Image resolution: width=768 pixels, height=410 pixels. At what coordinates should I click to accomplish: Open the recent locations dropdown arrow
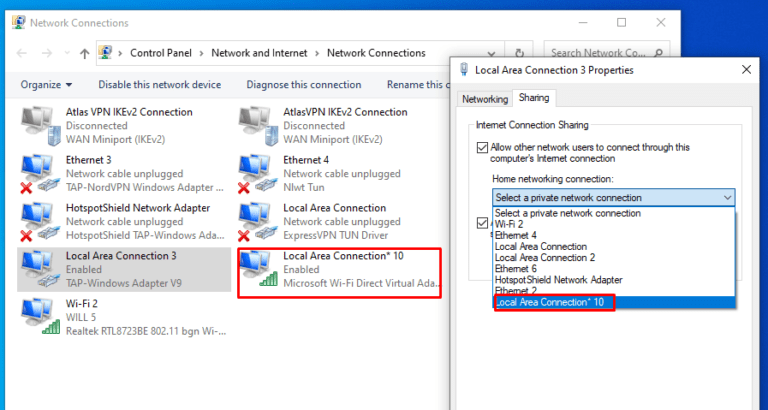(67, 53)
